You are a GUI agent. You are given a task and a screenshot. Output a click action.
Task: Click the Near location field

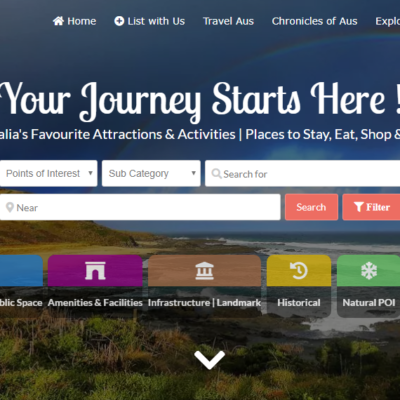[x=140, y=207]
